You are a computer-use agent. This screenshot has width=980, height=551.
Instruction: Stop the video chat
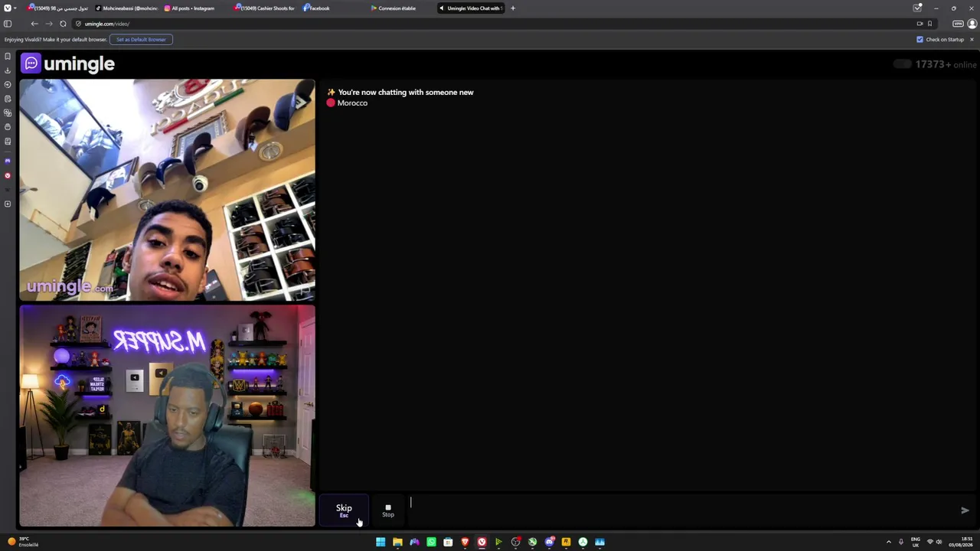[x=388, y=510]
